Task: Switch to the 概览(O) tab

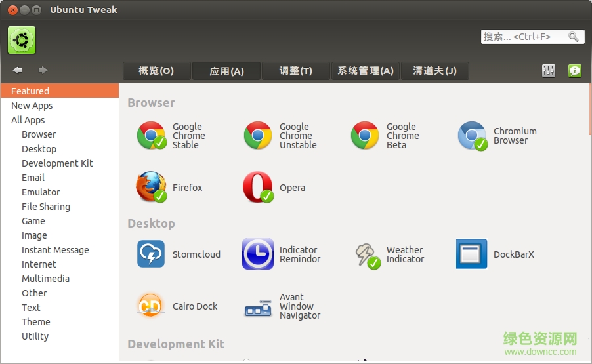Action: [156, 71]
